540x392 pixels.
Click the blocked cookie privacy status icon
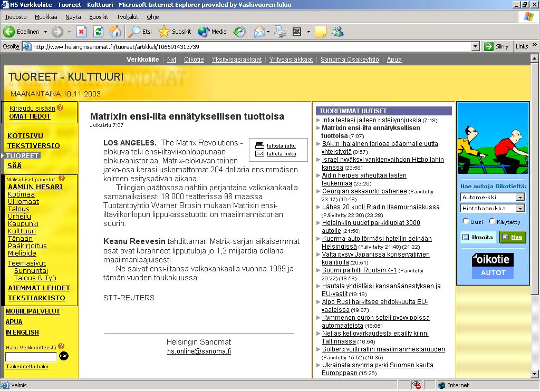[x=417, y=385]
